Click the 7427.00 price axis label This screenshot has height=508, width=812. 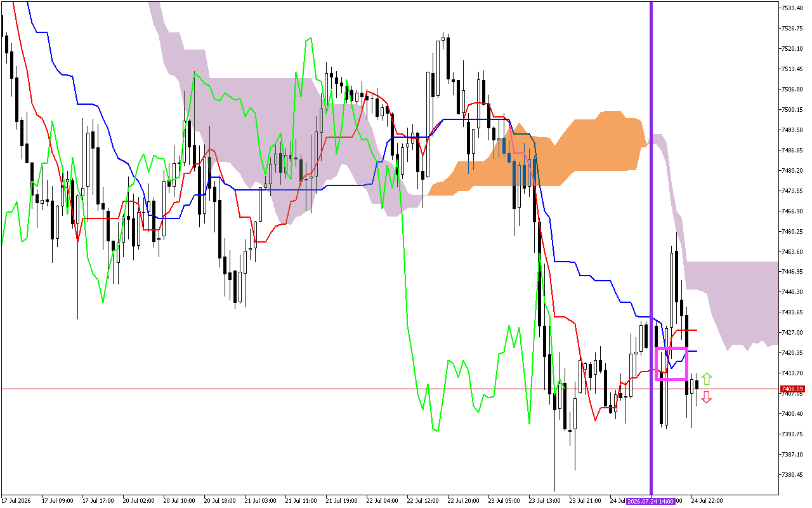pyautogui.click(x=793, y=333)
